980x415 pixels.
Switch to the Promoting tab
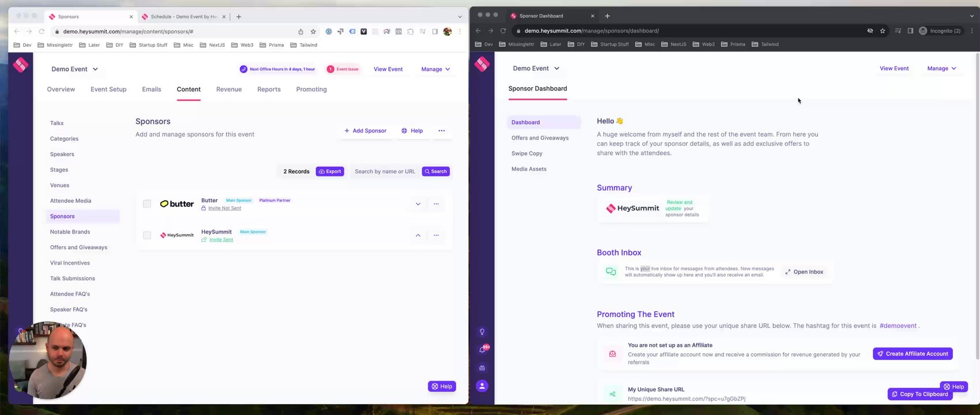[x=311, y=89]
